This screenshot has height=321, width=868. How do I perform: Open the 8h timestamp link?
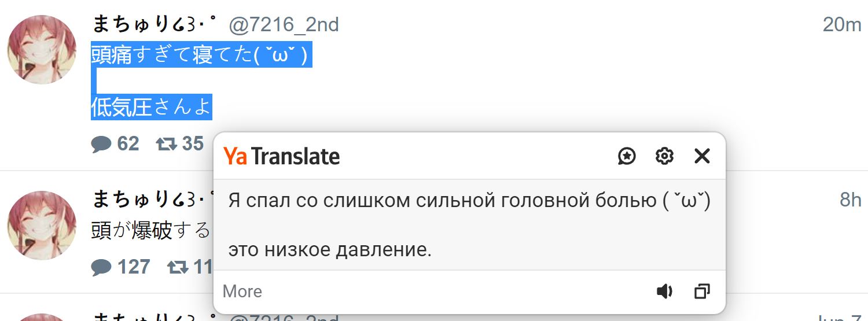[x=850, y=200]
